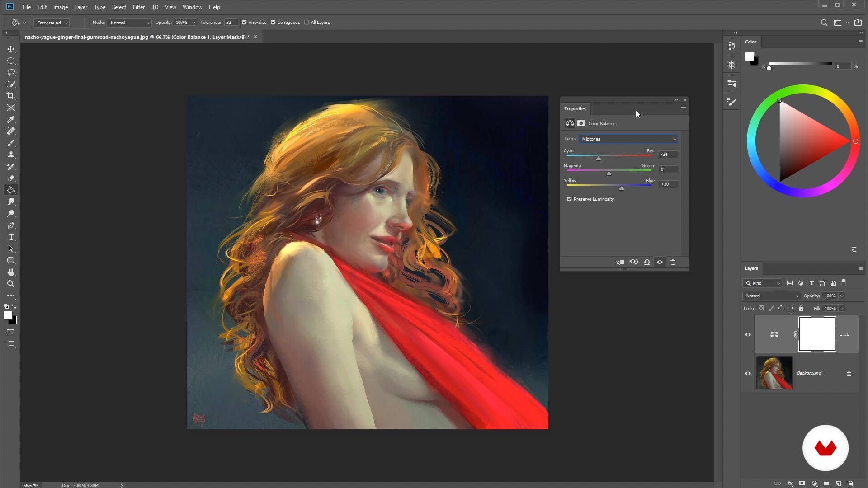Select the Crop tool
Image resolution: width=868 pixels, height=488 pixels.
pos(11,96)
